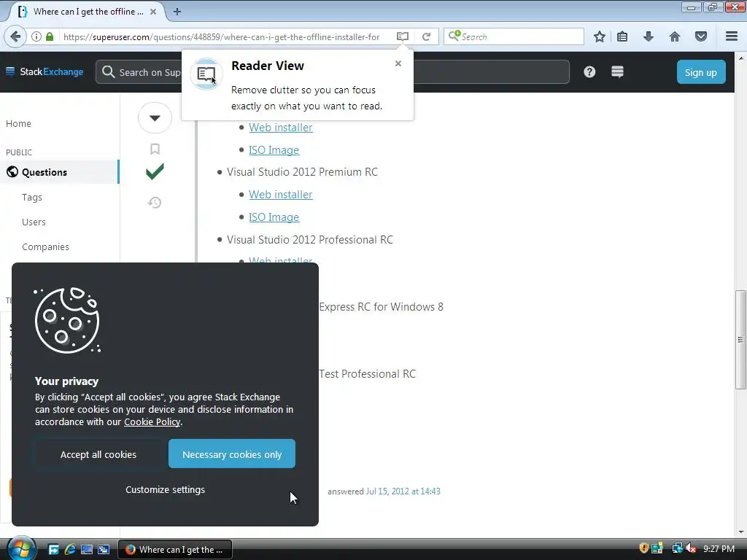Click the green padlock security icon
Viewport: 747px width, 560px height.
50,36
